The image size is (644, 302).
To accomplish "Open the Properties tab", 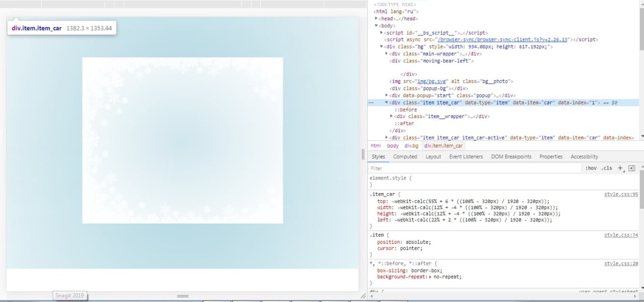I will pos(551,157).
